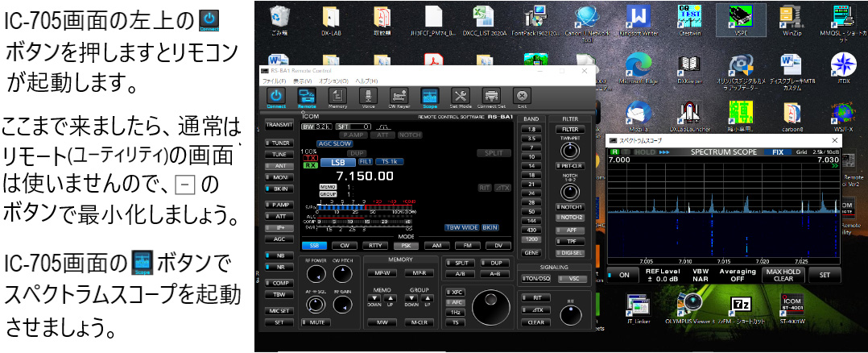
Task: Open Kingsoft Writer desktop icon
Action: coord(638,19)
